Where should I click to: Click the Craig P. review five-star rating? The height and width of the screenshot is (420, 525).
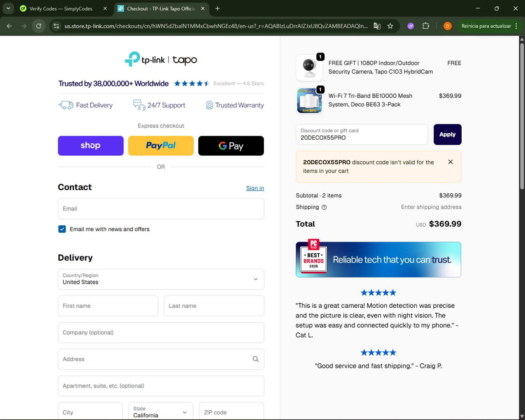378,352
